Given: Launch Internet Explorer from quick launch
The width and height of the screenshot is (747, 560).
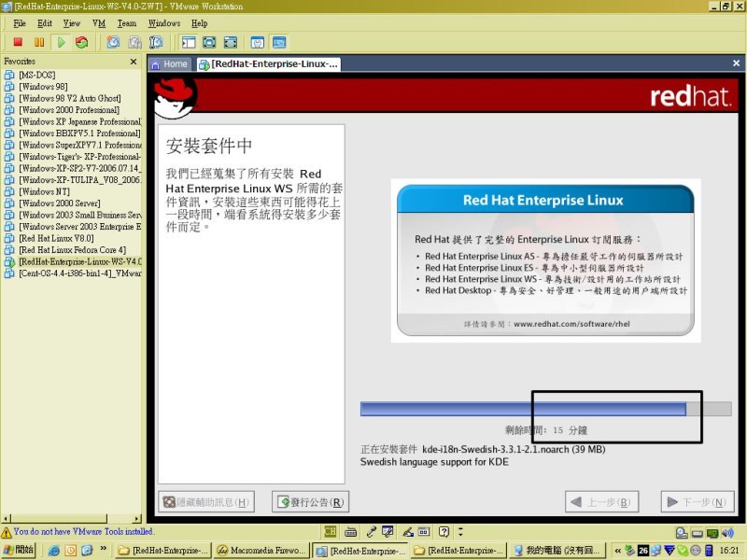Looking at the screenshot, I should 54,551.
